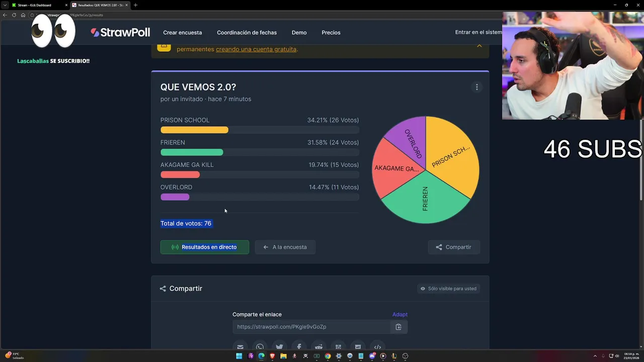Click Entrar en el sistema link
Screen dimensions: 644x362
tap(478, 32)
